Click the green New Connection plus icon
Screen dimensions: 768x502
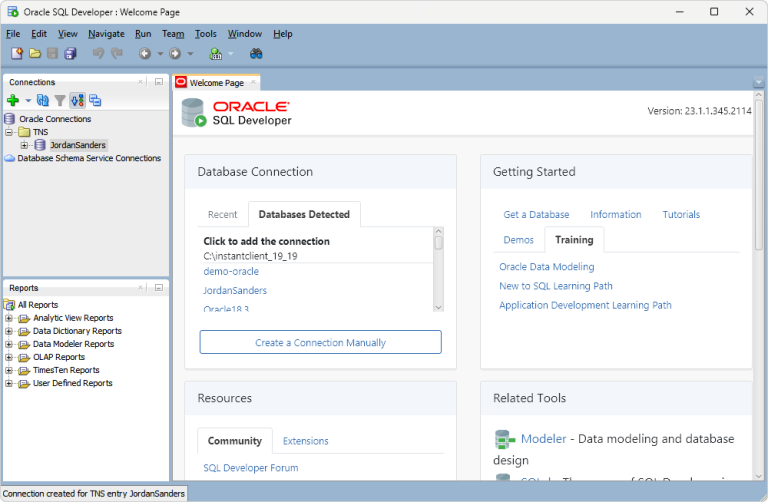point(13,100)
